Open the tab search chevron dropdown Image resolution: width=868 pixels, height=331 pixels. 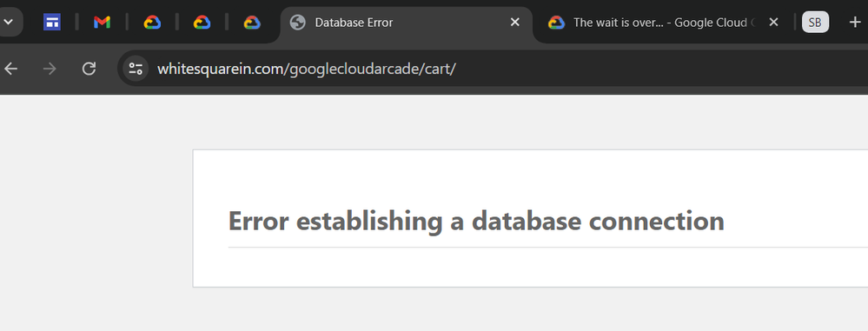(x=9, y=22)
